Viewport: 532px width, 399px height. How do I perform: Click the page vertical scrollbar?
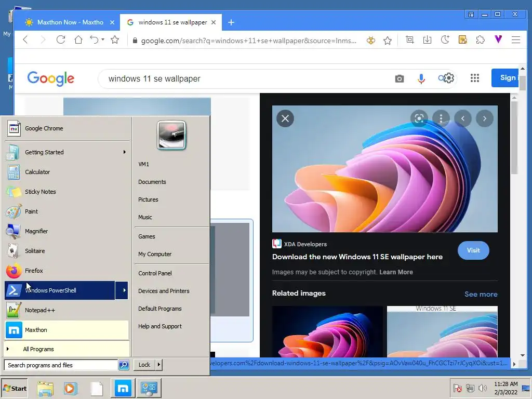tap(523, 212)
